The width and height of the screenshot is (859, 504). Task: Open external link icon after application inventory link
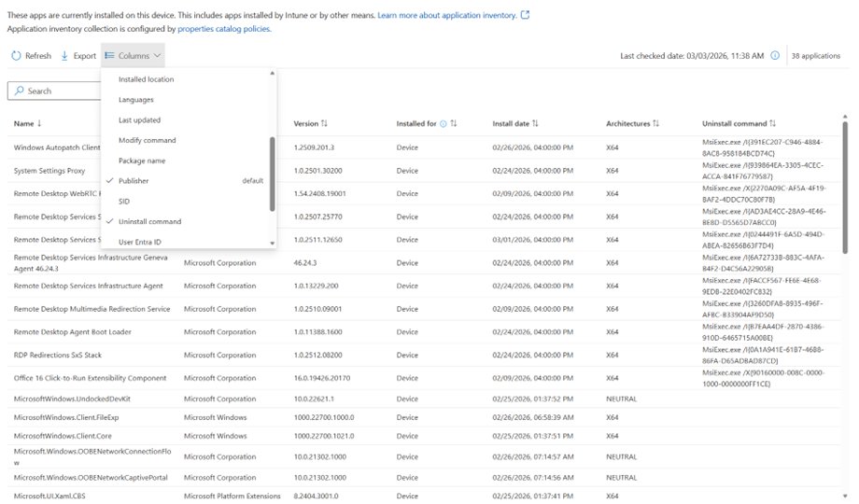pyautogui.click(x=525, y=15)
